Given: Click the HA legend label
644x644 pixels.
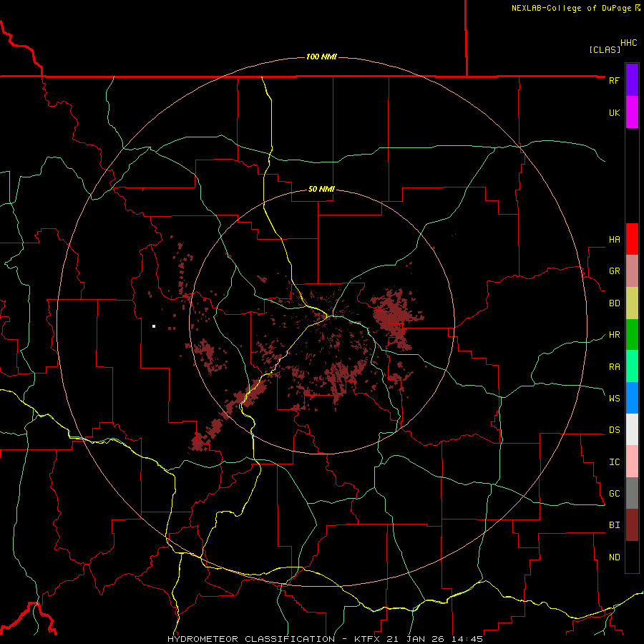Looking at the screenshot, I should [614, 240].
